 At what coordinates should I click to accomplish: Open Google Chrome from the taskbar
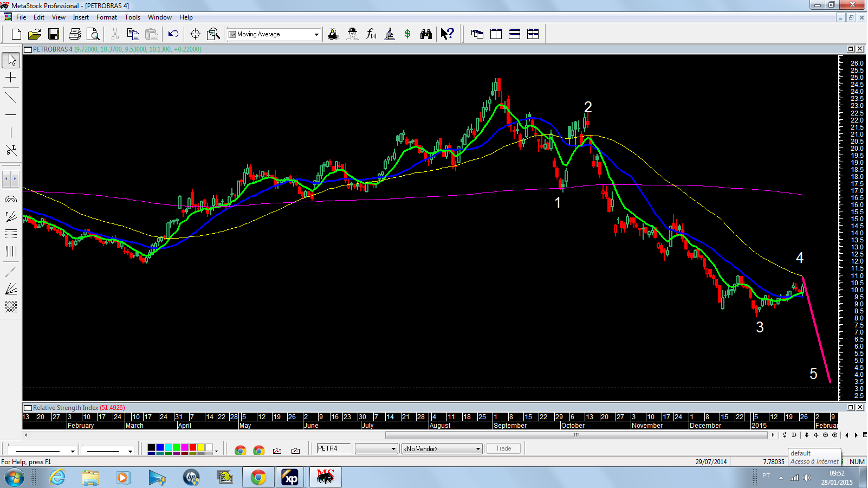(x=258, y=478)
